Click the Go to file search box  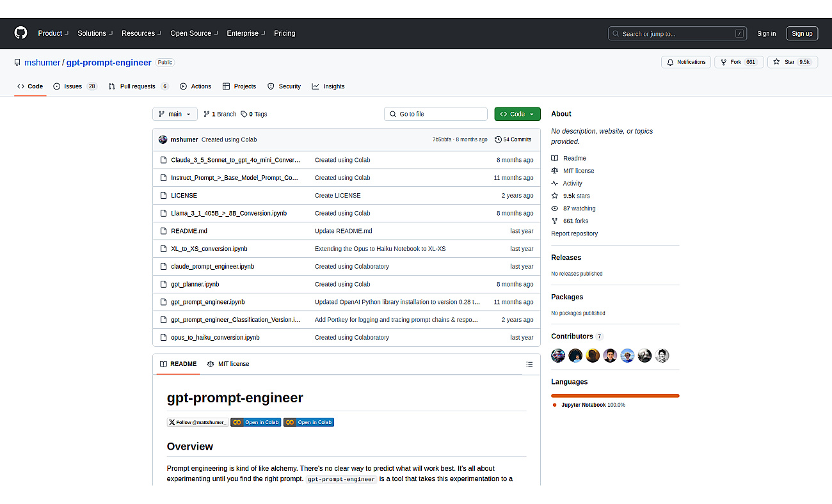pos(436,114)
